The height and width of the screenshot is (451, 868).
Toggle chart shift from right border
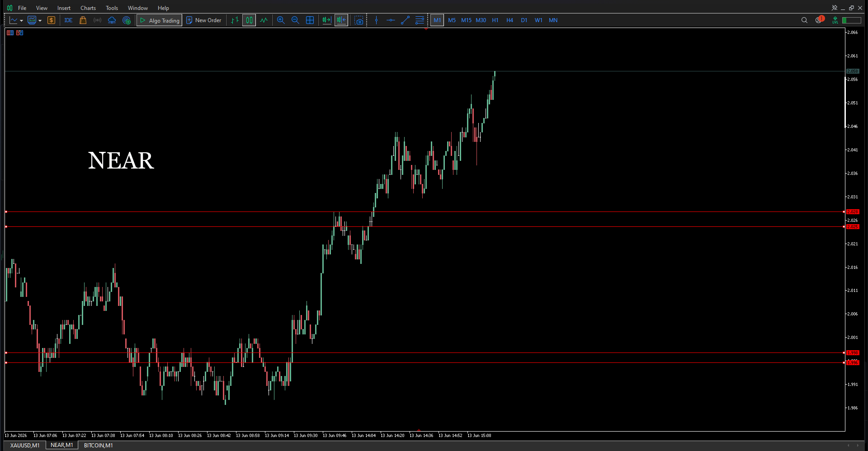tap(341, 20)
